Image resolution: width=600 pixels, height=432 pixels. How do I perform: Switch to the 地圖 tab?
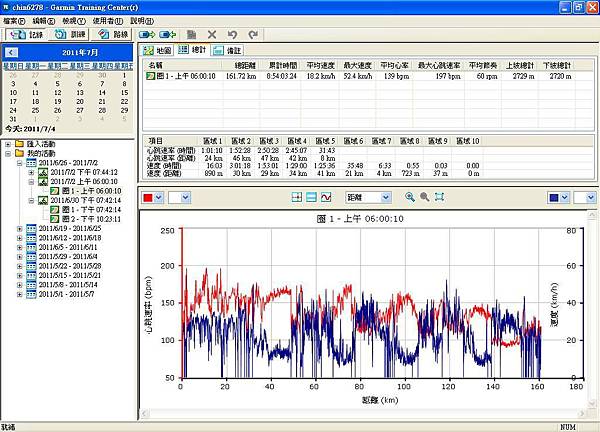click(156, 49)
